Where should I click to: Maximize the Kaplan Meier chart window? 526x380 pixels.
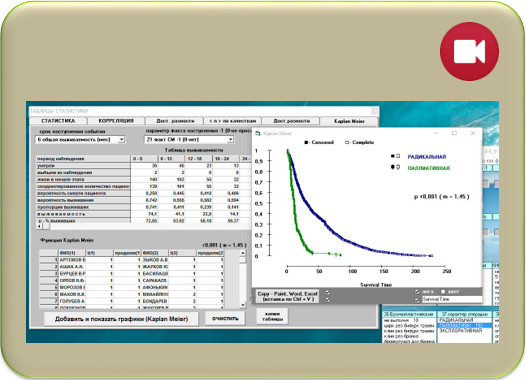pos(454,133)
